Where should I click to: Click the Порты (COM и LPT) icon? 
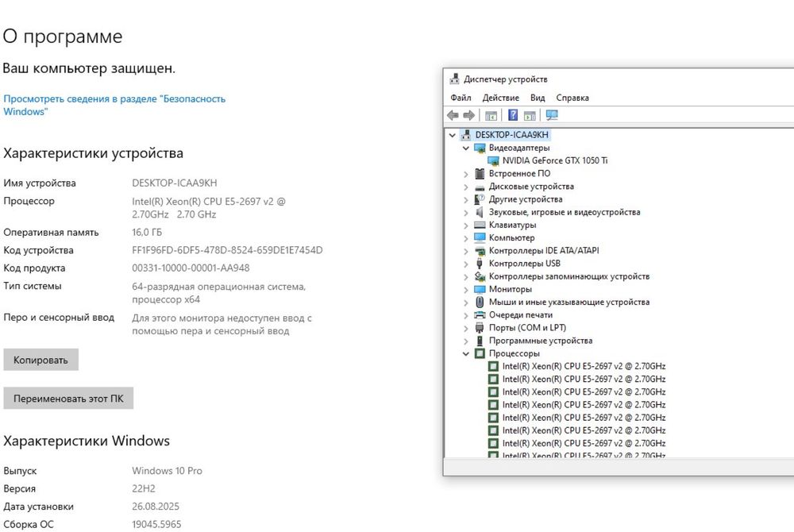(480, 327)
